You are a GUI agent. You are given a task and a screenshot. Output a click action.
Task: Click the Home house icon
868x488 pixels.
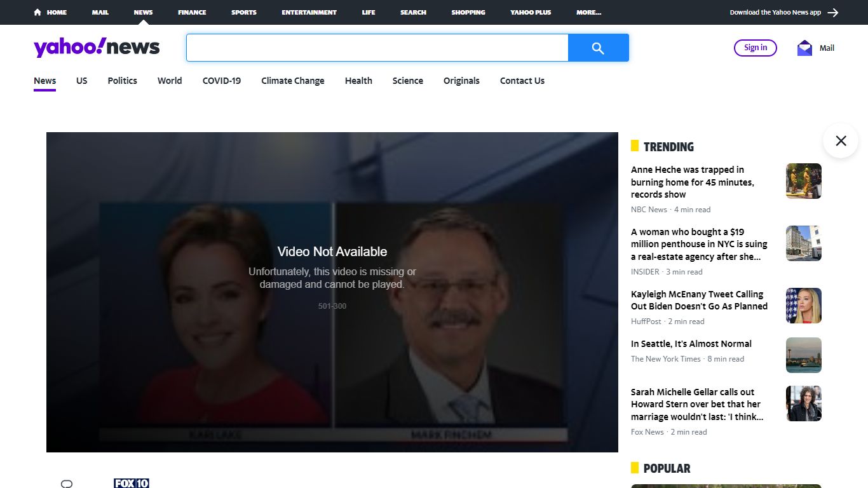click(37, 12)
